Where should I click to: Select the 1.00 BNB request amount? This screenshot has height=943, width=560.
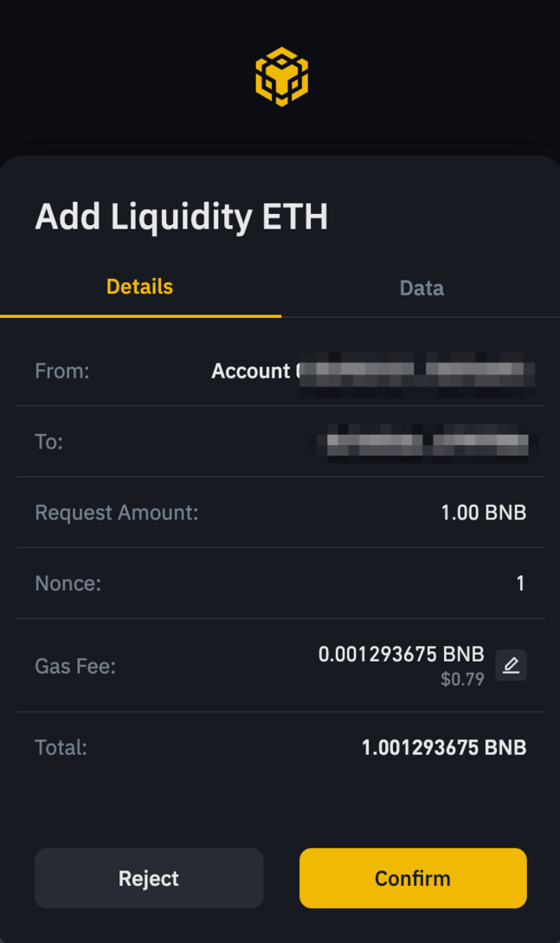coord(483,513)
